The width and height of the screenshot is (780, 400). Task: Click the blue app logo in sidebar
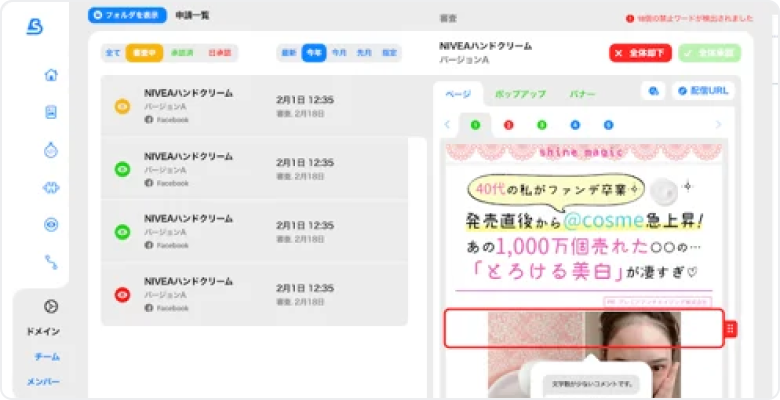(35, 27)
